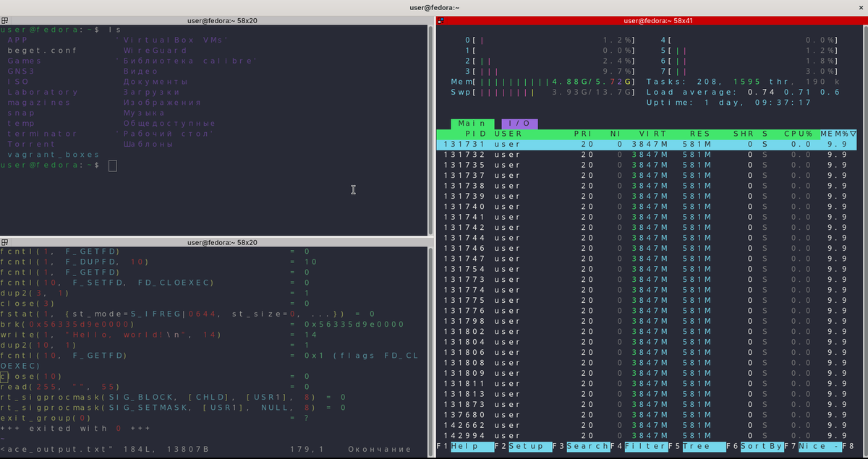Click the 'terminator' entry in ls output
The height and width of the screenshot is (459, 868).
[x=42, y=134]
